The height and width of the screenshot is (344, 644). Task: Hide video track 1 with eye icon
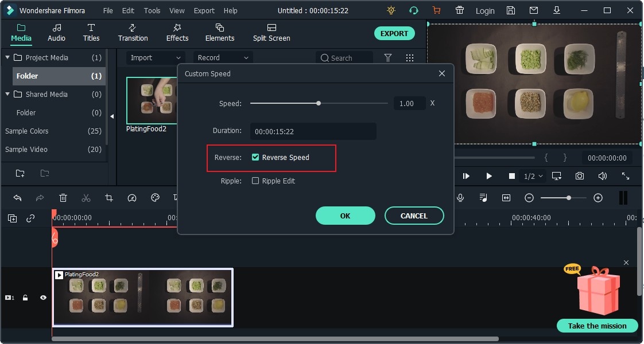(x=43, y=298)
